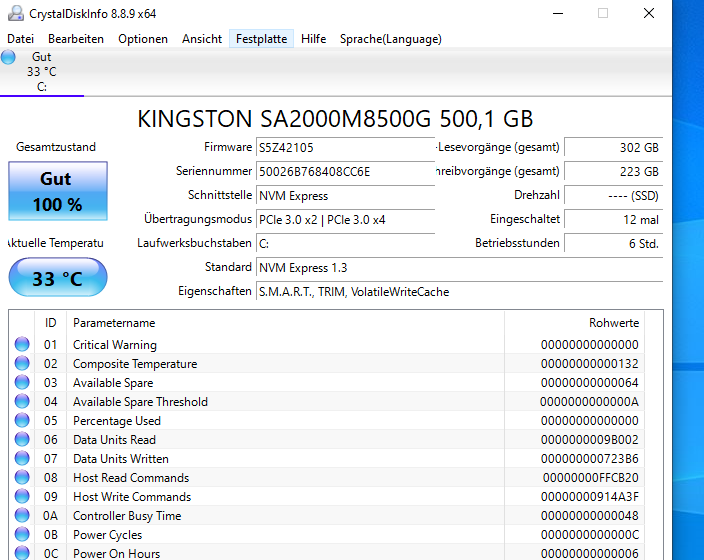Open the Optionen menu

[x=143, y=39]
